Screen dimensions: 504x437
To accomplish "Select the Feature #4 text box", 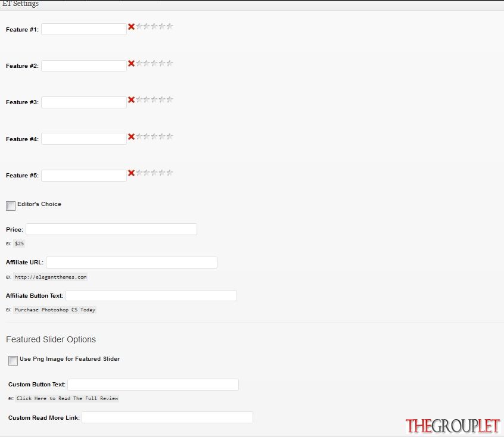I will click(x=84, y=139).
